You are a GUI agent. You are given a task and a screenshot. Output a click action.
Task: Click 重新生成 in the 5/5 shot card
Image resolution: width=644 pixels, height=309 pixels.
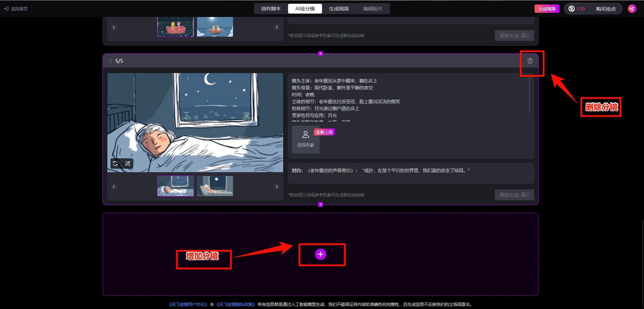pos(514,195)
